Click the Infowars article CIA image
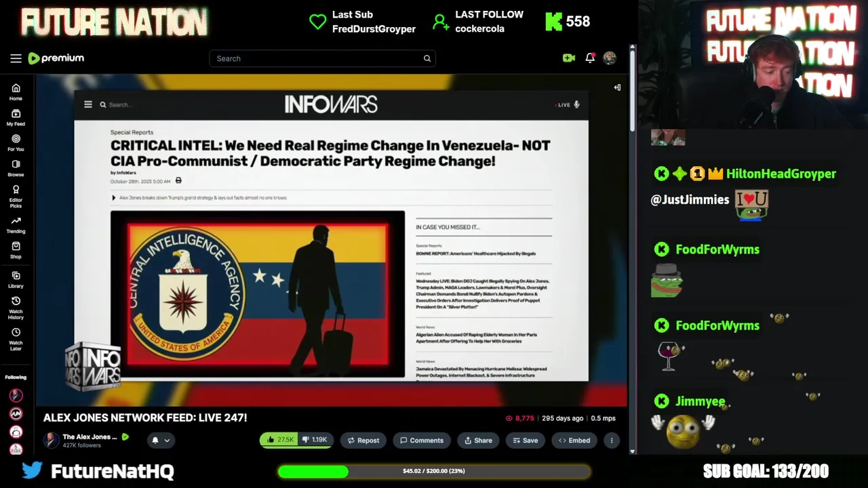 tap(258, 294)
